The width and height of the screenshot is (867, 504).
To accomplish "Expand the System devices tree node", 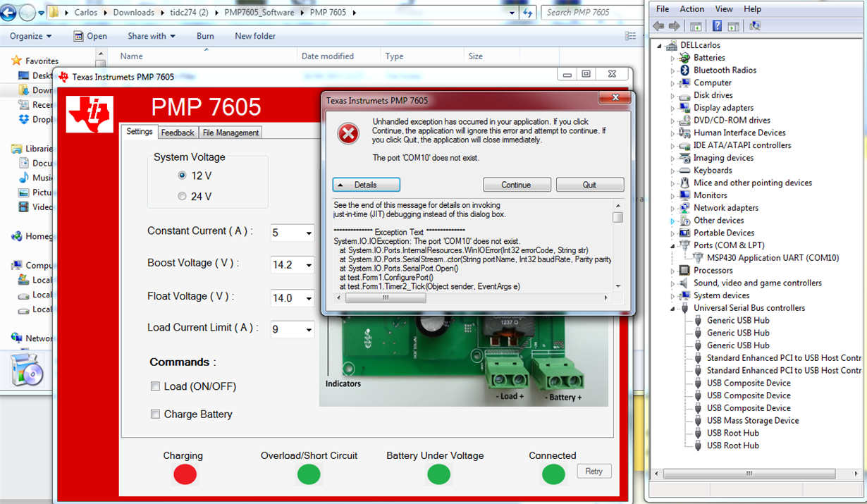I will coord(672,295).
